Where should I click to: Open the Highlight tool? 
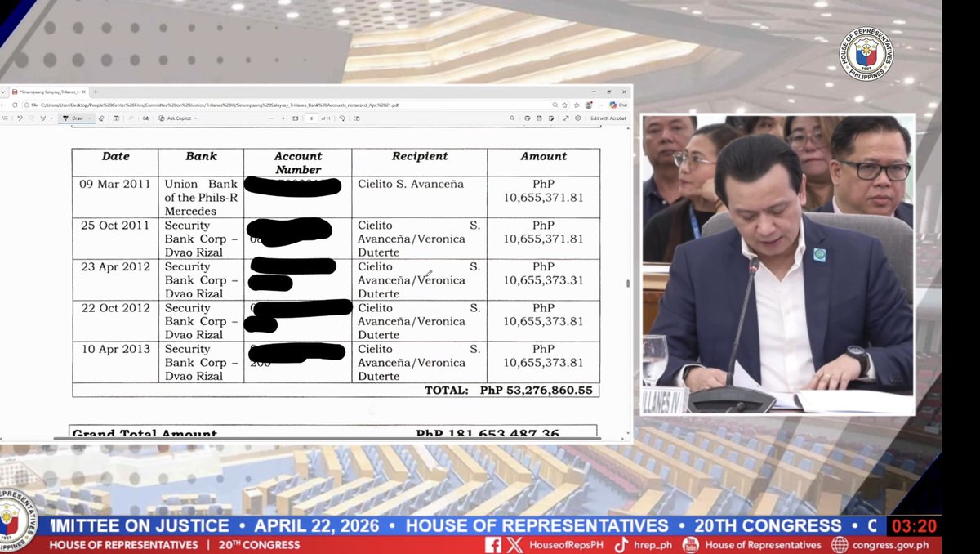[43, 118]
